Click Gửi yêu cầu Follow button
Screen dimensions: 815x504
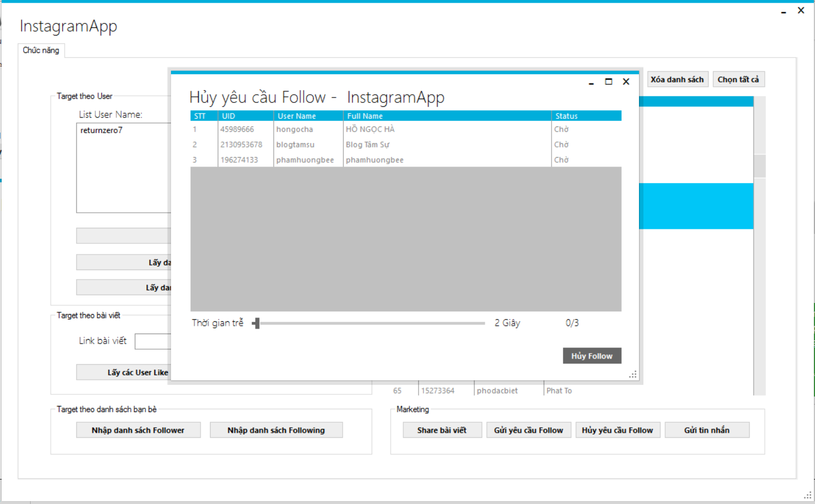point(529,430)
